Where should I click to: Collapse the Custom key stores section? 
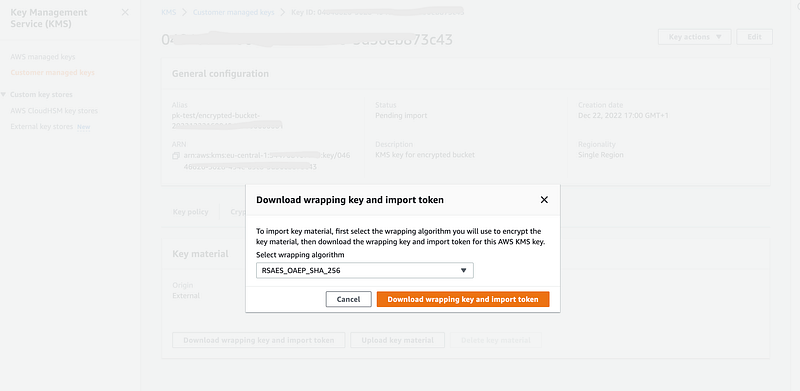tap(4, 94)
